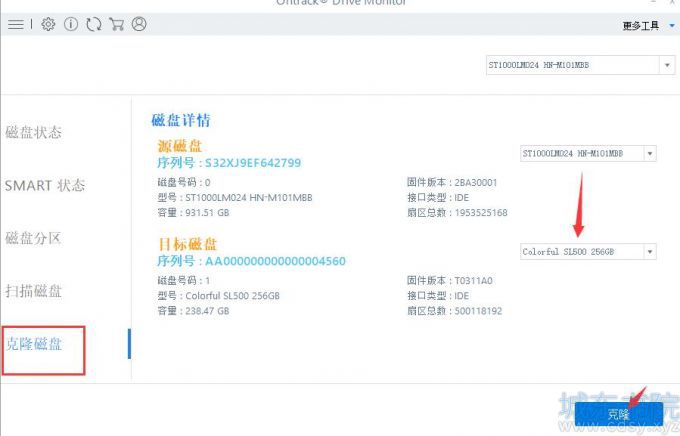Screen dimensions: 680x436
Task: Open the target disk dropdown arrow
Action: click(x=650, y=252)
